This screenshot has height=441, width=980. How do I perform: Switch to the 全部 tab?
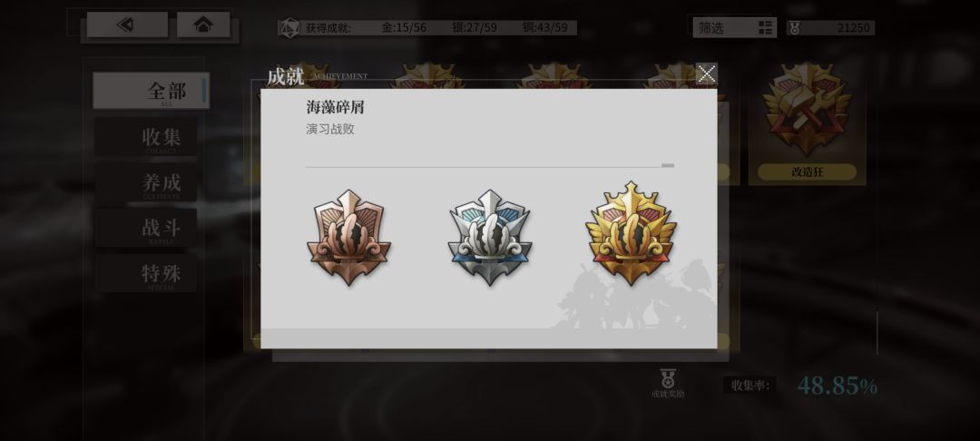[x=151, y=91]
